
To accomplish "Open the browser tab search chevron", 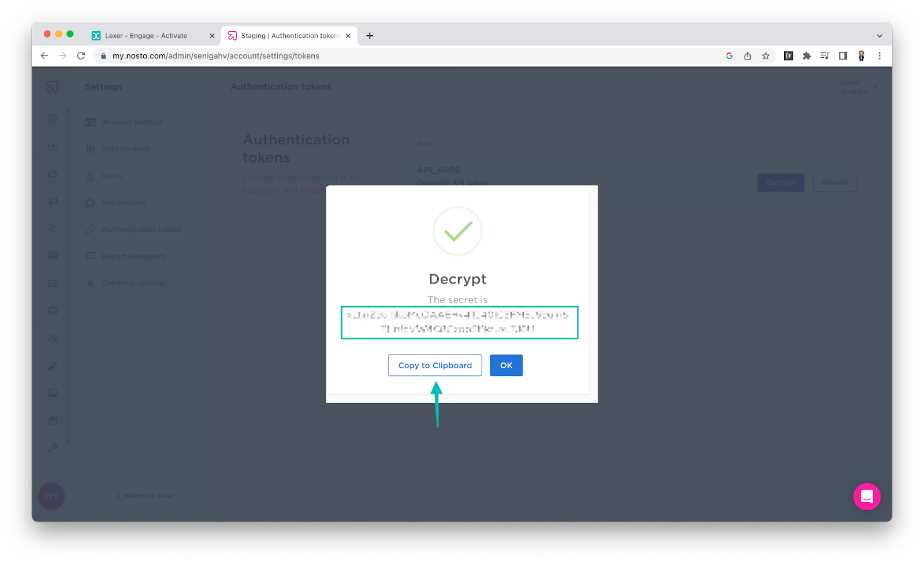I will [879, 36].
